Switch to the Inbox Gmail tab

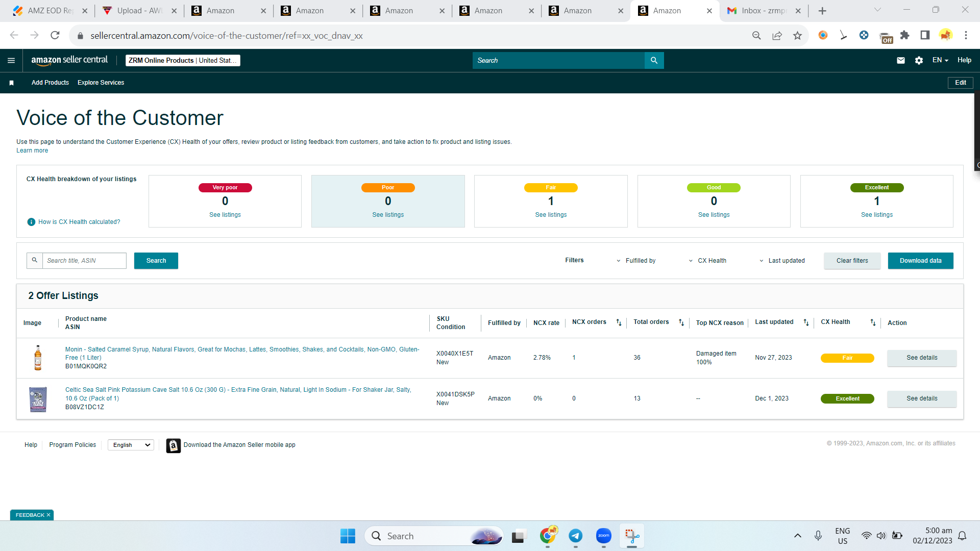pyautogui.click(x=763, y=11)
